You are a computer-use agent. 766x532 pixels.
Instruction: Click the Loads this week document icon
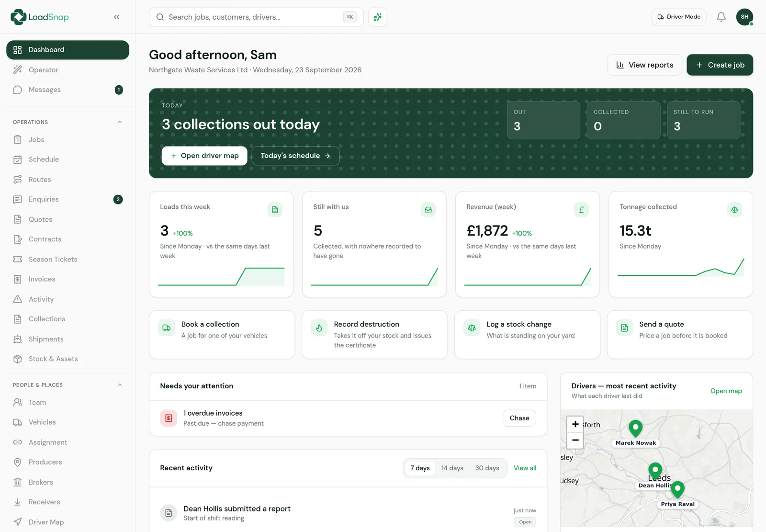[x=275, y=209]
